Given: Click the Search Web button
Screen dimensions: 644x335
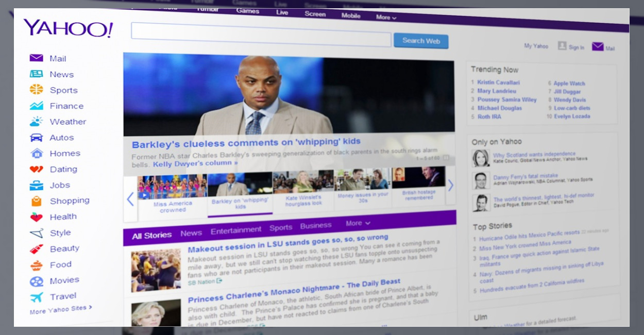Looking at the screenshot, I should [421, 41].
